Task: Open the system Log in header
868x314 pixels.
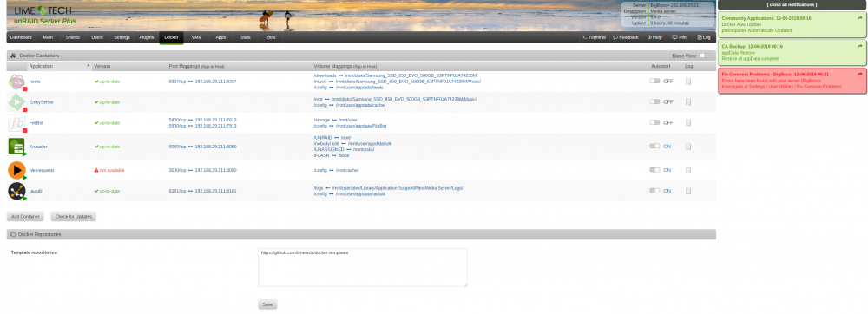Action: 704,37
